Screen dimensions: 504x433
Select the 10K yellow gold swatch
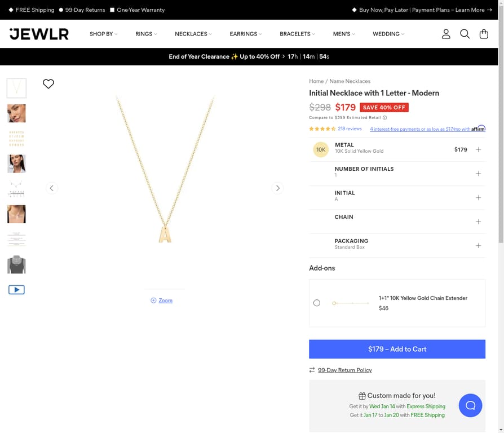coord(321,149)
